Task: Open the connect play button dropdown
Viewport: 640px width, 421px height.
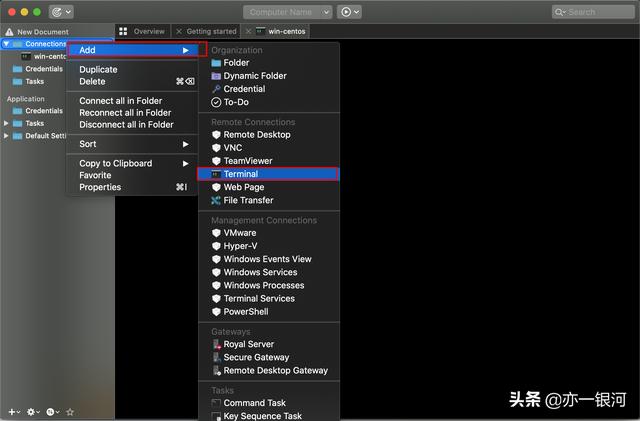Action: pyautogui.click(x=349, y=12)
